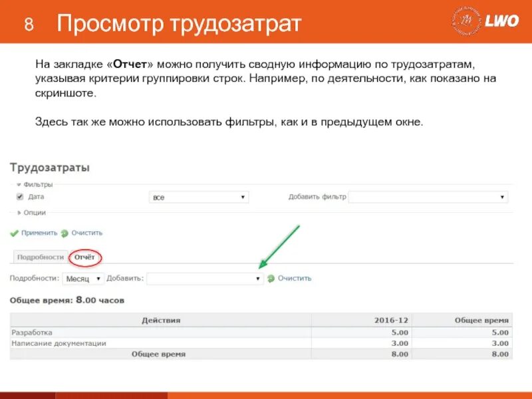This screenshot has width=532, height=399.
Task: Click the green checkmark Применить icon
Action: 15,233
